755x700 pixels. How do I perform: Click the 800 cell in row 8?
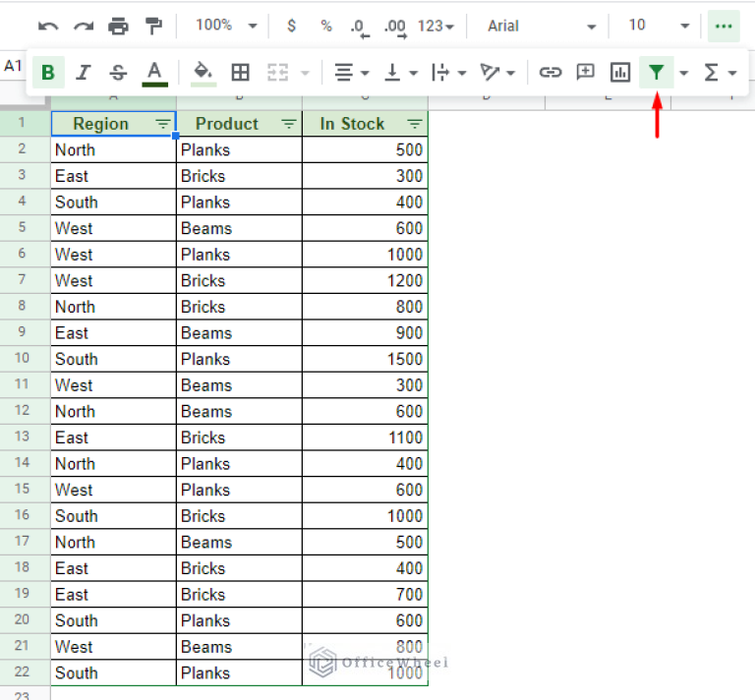pyautogui.click(x=365, y=307)
